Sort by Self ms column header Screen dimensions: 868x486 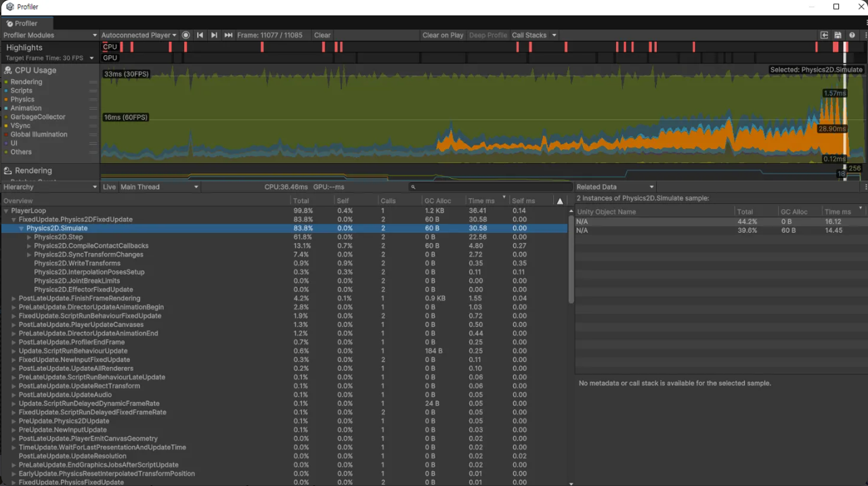531,201
